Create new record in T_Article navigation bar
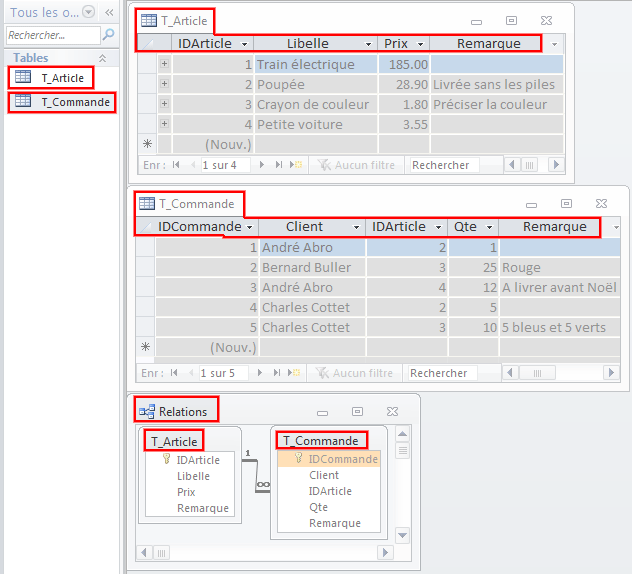 (x=296, y=165)
